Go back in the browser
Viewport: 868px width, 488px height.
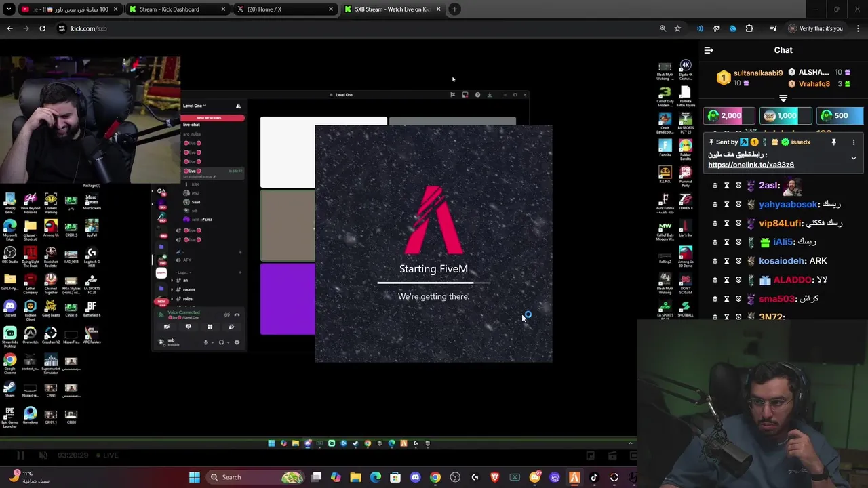9,28
